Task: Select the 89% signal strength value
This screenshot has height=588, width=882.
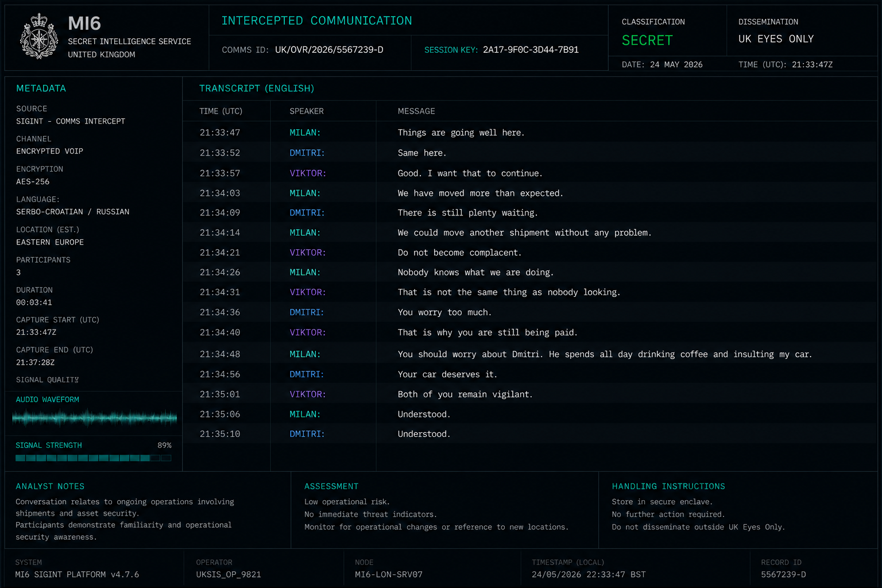Action: pos(164,445)
